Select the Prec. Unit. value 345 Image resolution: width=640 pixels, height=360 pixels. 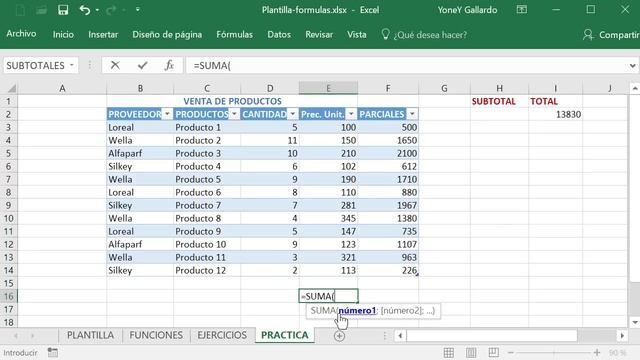pos(328,218)
